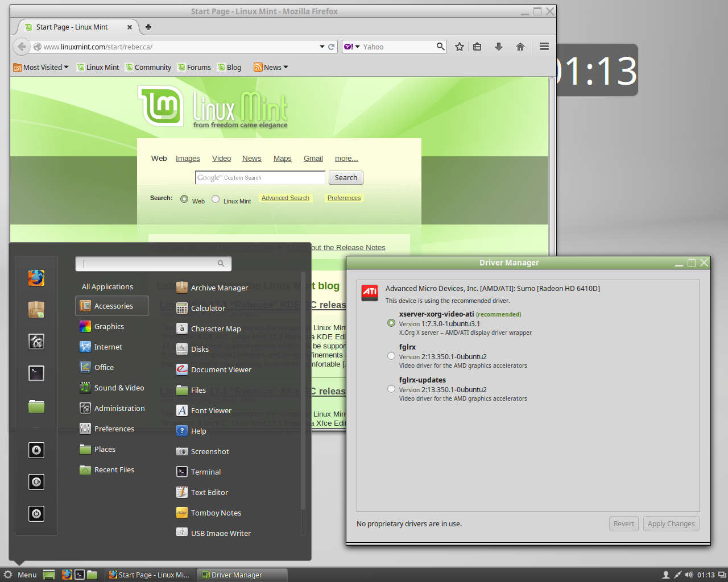Viewport: 728px width, 582px height.
Task: Click the Revert button in Driver Manager
Action: point(624,523)
